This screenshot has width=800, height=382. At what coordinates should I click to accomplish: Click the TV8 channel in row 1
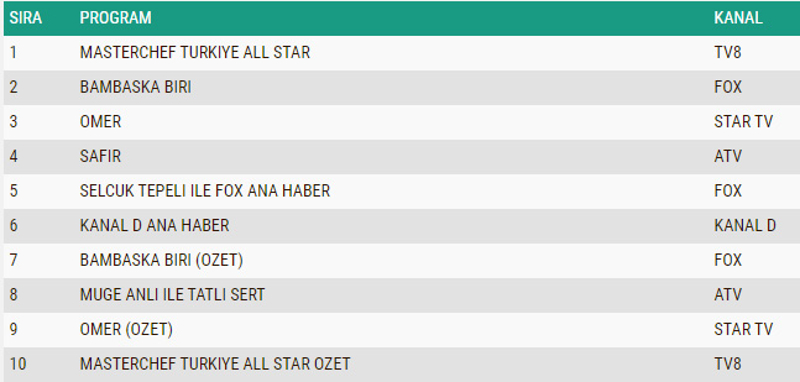(728, 53)
